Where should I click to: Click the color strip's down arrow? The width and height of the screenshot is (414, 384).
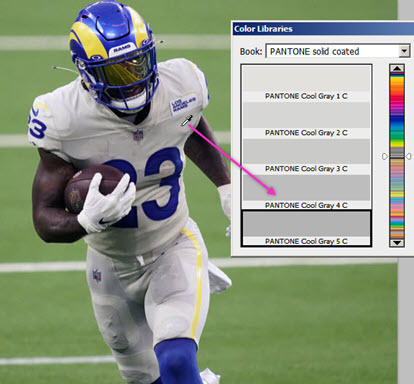397,242
